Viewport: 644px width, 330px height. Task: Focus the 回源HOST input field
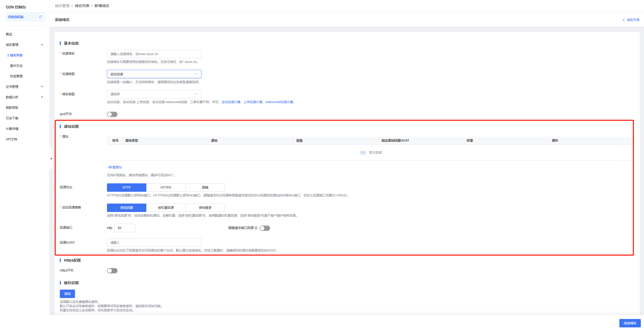(154, 243)
